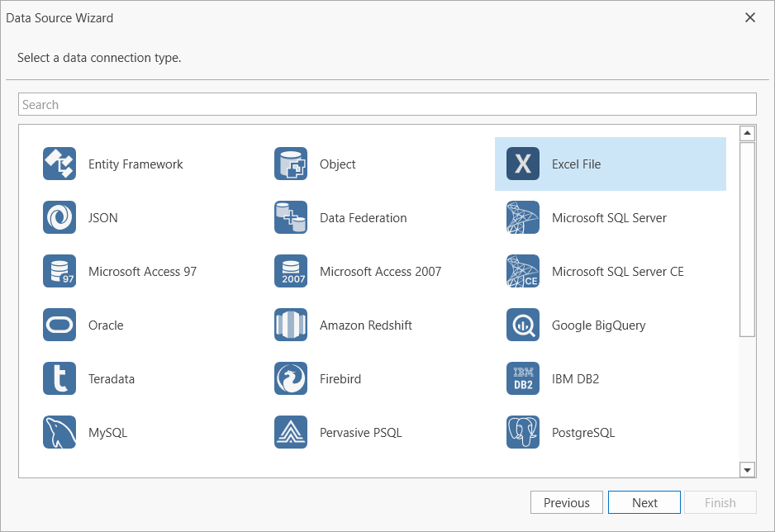Click the Previous button
Viewport: 775px width, 532px height.
(x=566, y=502)
